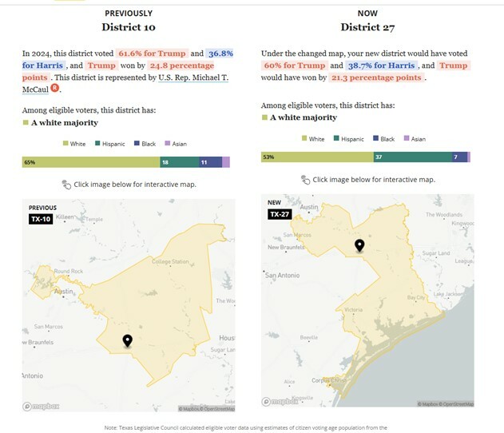Click Victoria label on TX-27 map
This screenshot has height=433, width=504.
[353, 309]
